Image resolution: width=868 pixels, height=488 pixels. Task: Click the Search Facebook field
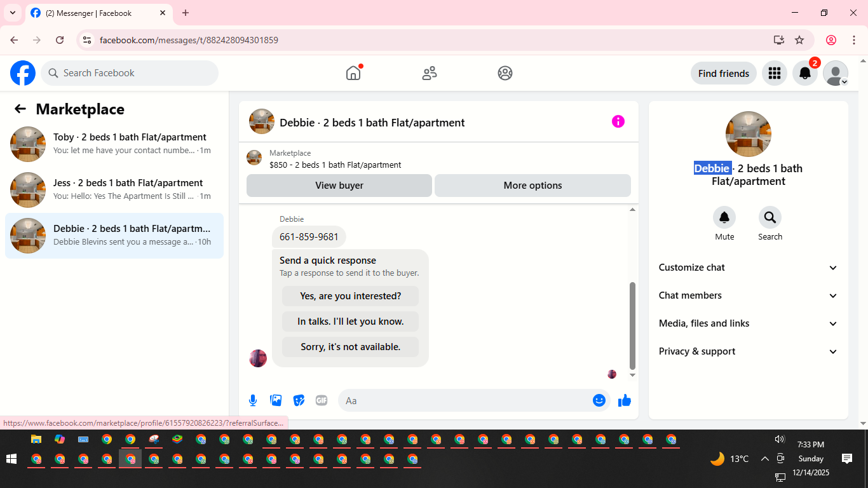coord(130,73)
